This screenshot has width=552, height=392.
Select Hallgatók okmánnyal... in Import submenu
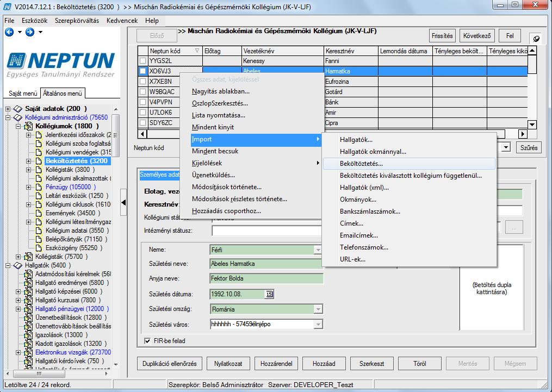(409, 152)
